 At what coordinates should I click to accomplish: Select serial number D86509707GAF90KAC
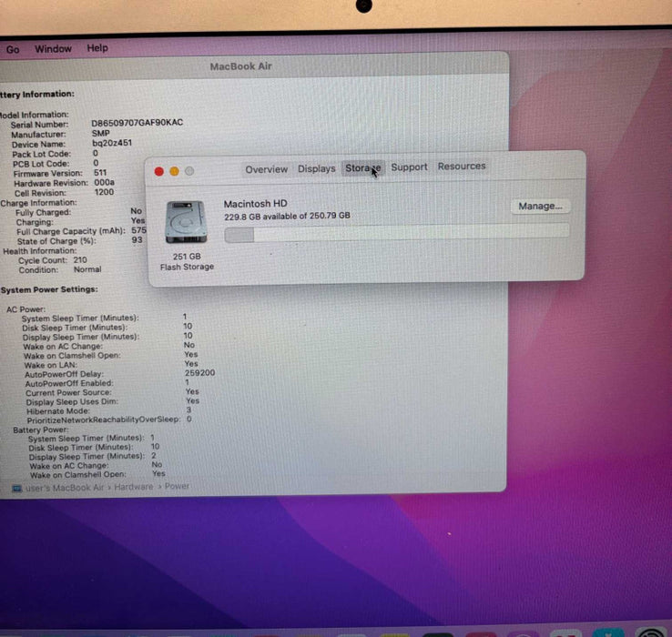click(137, 123)
